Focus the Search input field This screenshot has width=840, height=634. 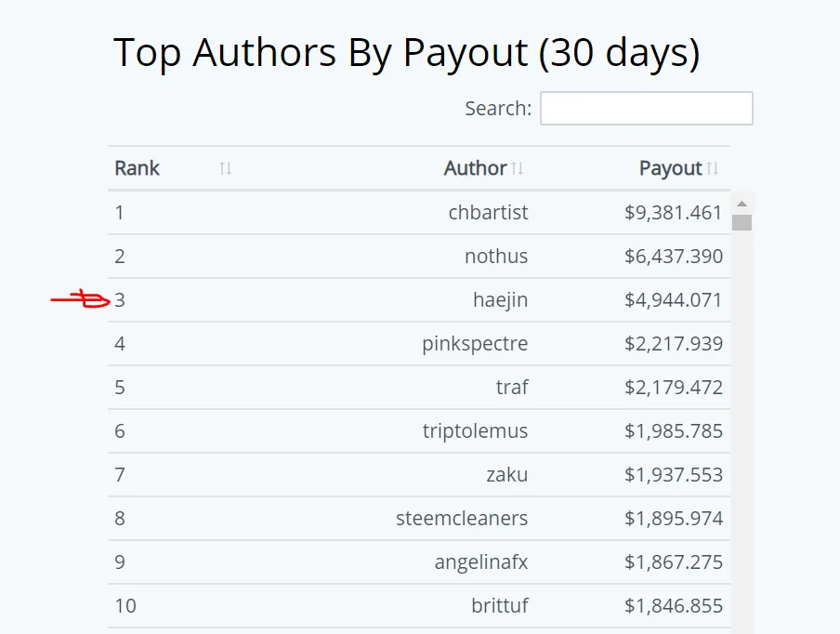(646, 108)
